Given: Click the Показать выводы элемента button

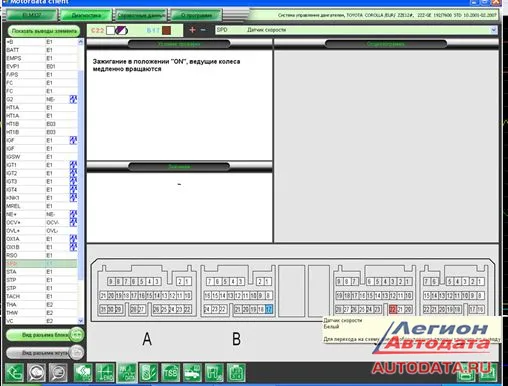Looking at the screenshot, I should click(x=44, y=31).
